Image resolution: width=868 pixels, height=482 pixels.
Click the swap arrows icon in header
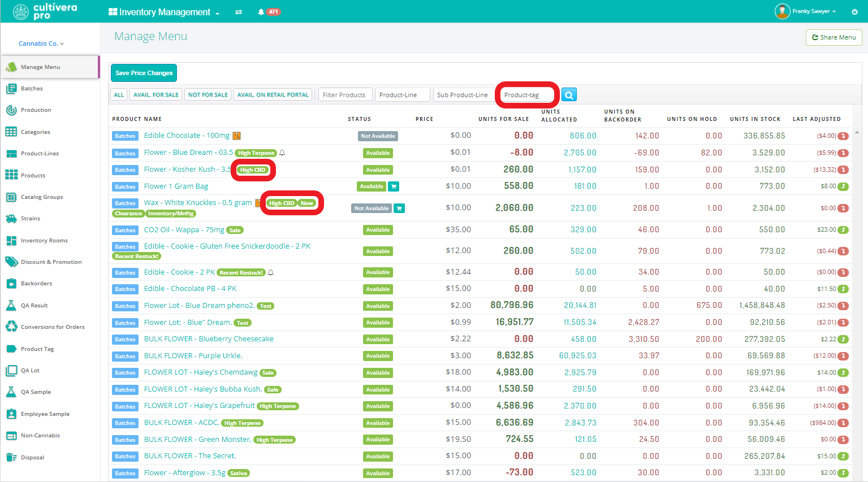pos(239,12)
